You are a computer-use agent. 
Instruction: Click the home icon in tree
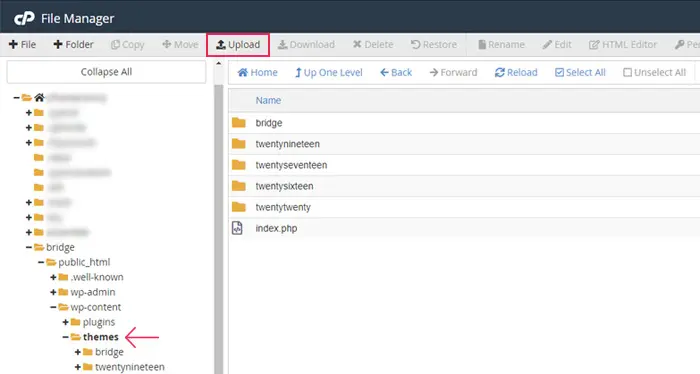39,97
